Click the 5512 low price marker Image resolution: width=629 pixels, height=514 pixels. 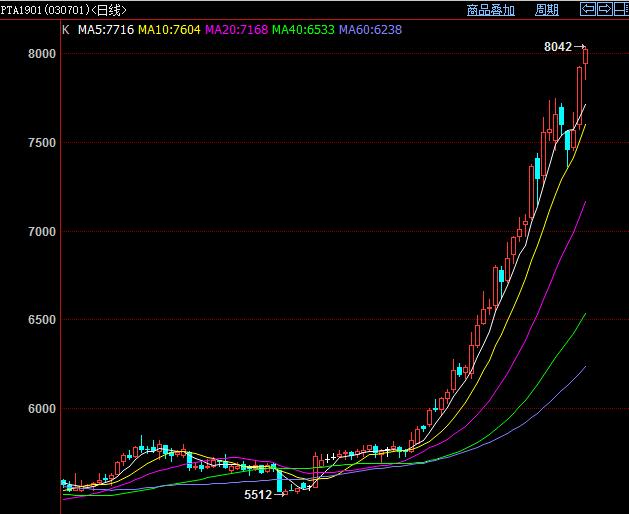[258, 494]
